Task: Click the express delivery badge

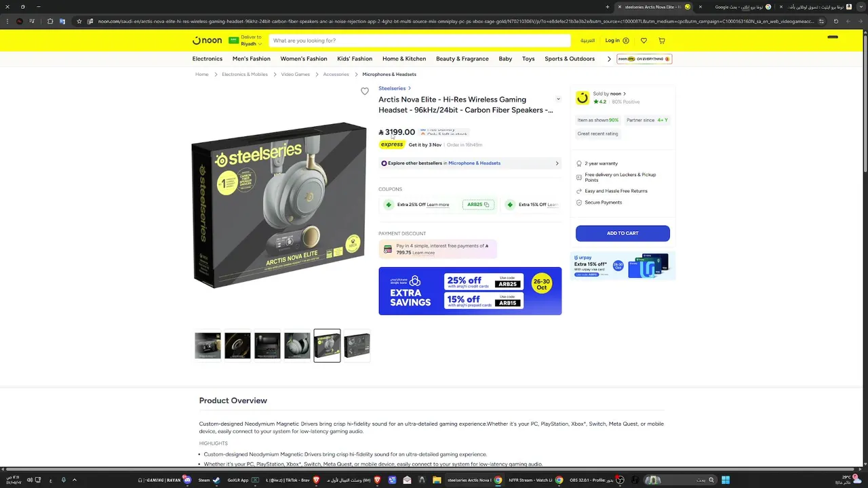Action: pos(392,144)
